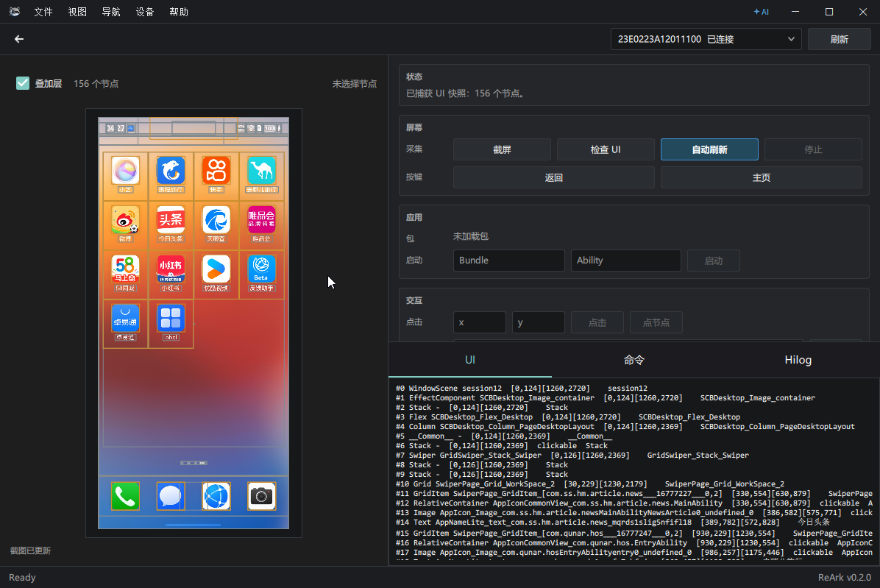Tap the 小红书 app icon
Image resolution: width=880 pixels, height=588 pixels.
coord(171,269)
